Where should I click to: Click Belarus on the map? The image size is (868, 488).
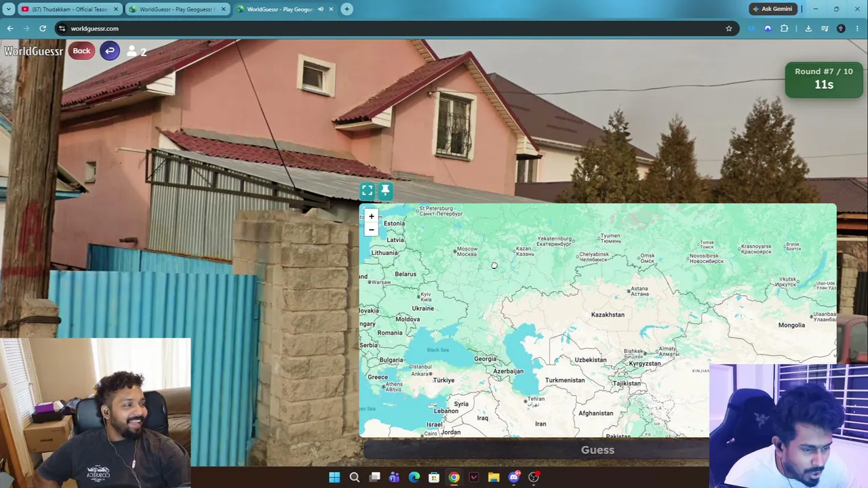[x=406, y=274]
